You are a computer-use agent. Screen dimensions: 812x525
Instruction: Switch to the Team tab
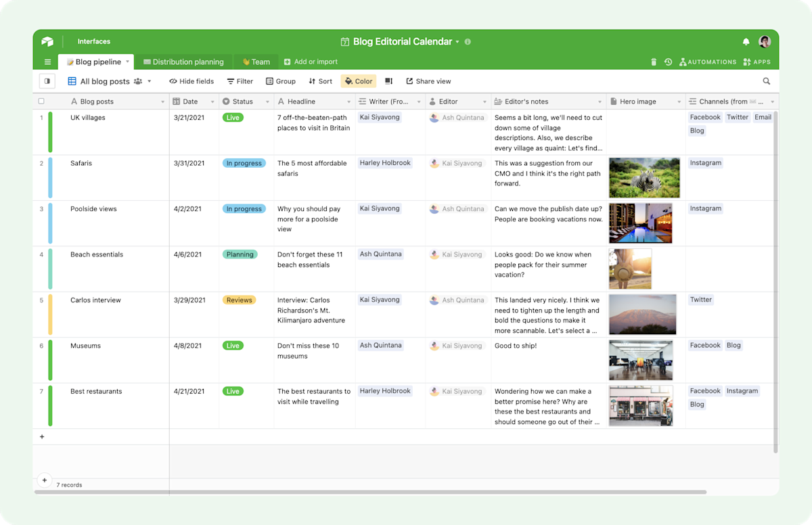[256, 62]
